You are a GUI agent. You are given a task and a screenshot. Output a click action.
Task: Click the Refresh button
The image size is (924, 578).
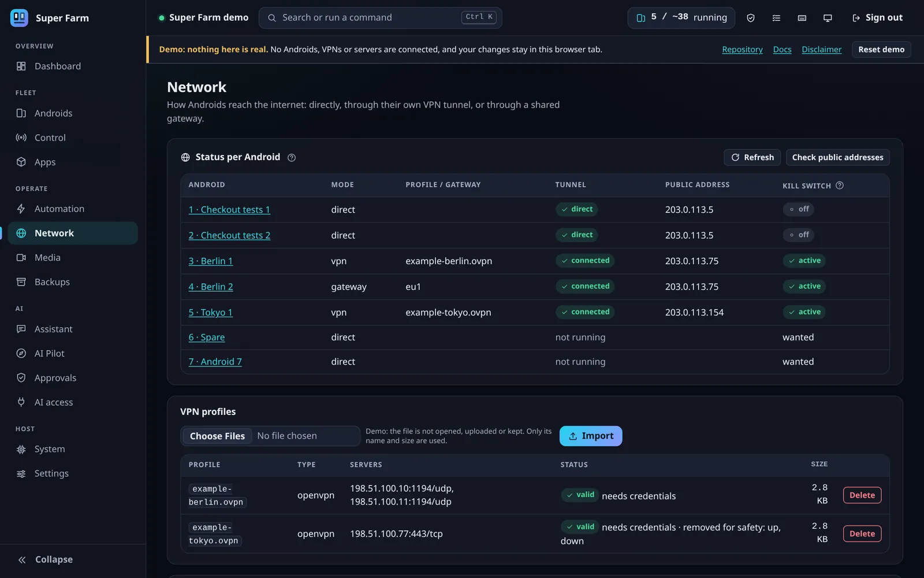pyautogui.click(x=752, y=157)
